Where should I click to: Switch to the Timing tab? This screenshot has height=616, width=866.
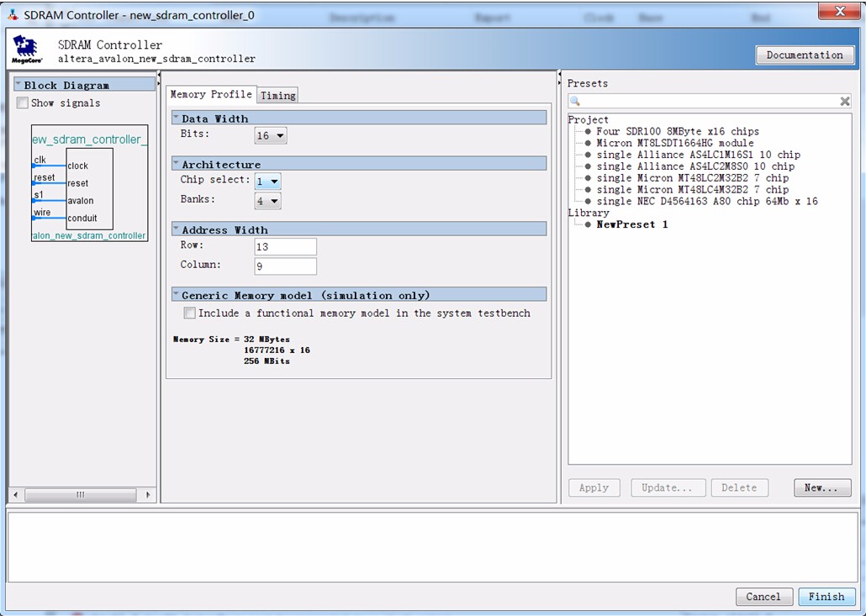point(278,96)
